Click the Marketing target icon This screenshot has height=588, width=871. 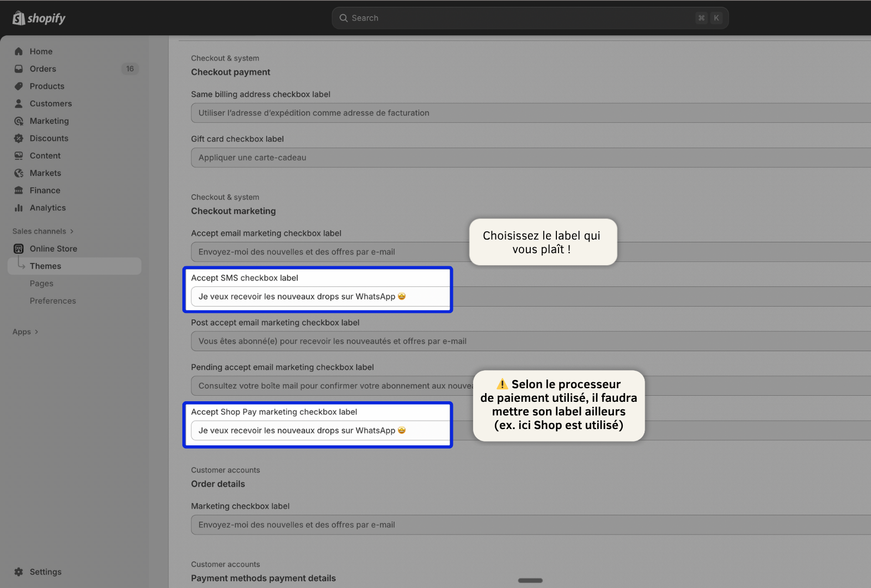point(19,121)
